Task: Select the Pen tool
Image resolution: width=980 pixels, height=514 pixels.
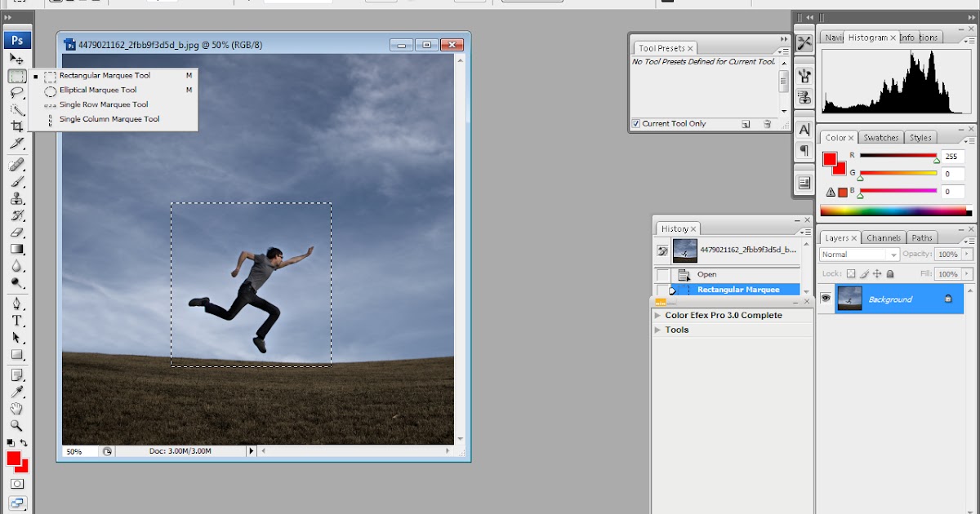Action: 17,304
